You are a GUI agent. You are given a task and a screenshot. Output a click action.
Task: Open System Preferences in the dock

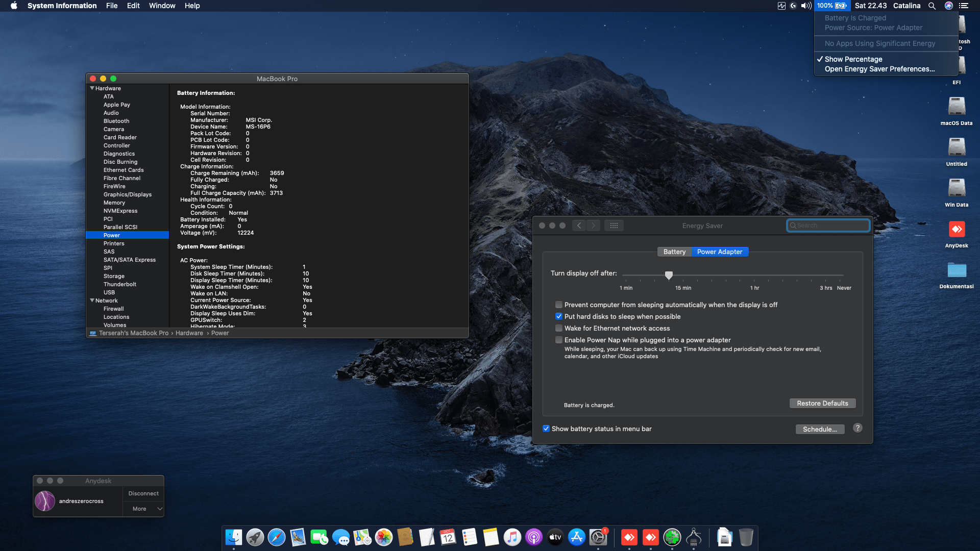point(598,537)
